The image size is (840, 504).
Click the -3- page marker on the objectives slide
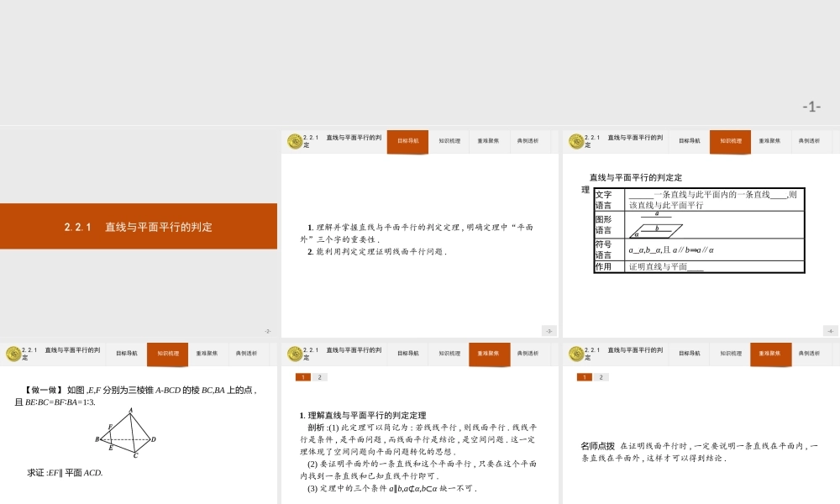(548, 330)
